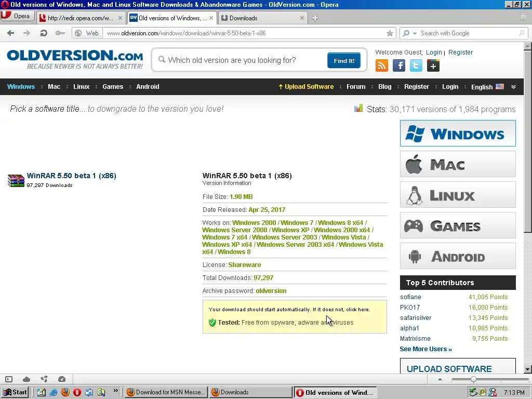Image resolution: width=532 pixels, height=399 pixels.
Task: Bookmark page with star icon
Action: click(x=390, y=33)
